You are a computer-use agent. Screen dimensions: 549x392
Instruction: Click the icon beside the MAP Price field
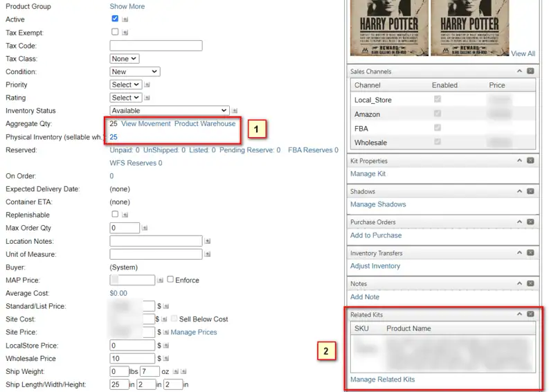(x=160, y=280)
